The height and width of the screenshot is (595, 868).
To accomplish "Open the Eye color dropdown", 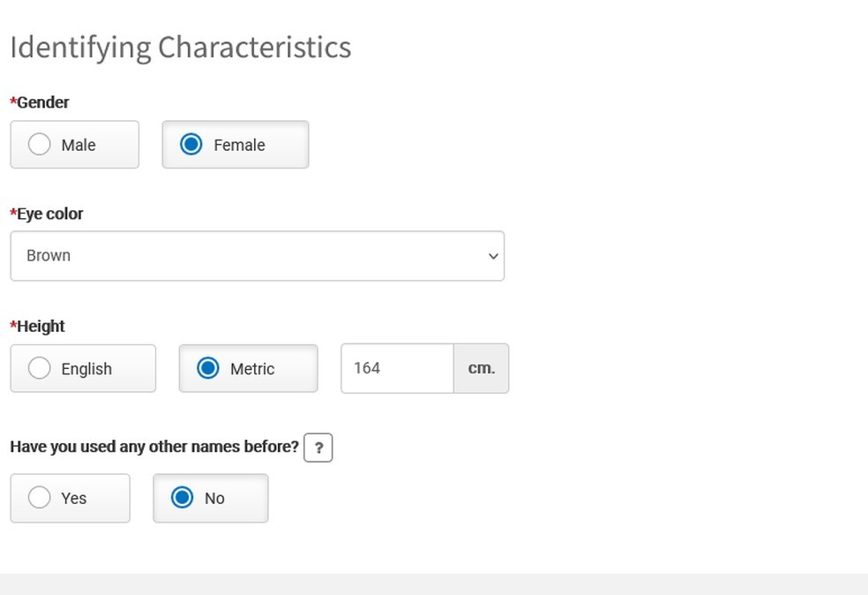I will (x=256, y=256).
